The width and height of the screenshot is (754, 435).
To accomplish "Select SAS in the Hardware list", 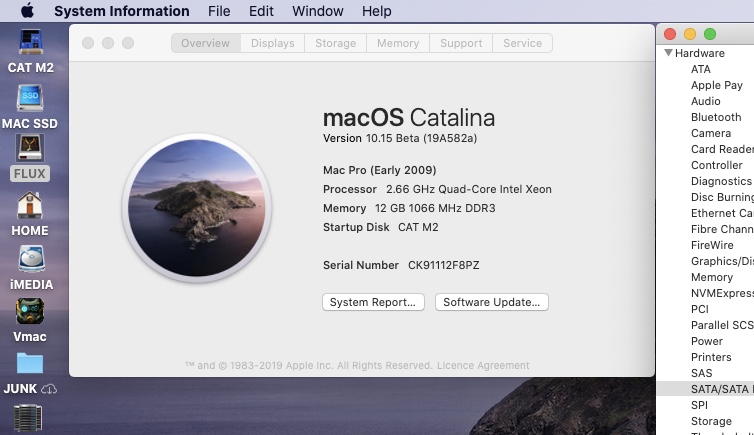I will [702, 373].
